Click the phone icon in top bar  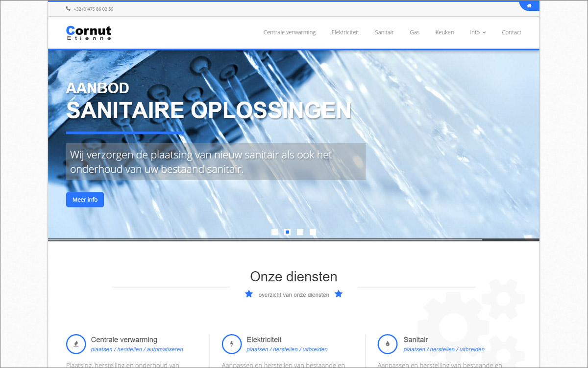(68, 9)
